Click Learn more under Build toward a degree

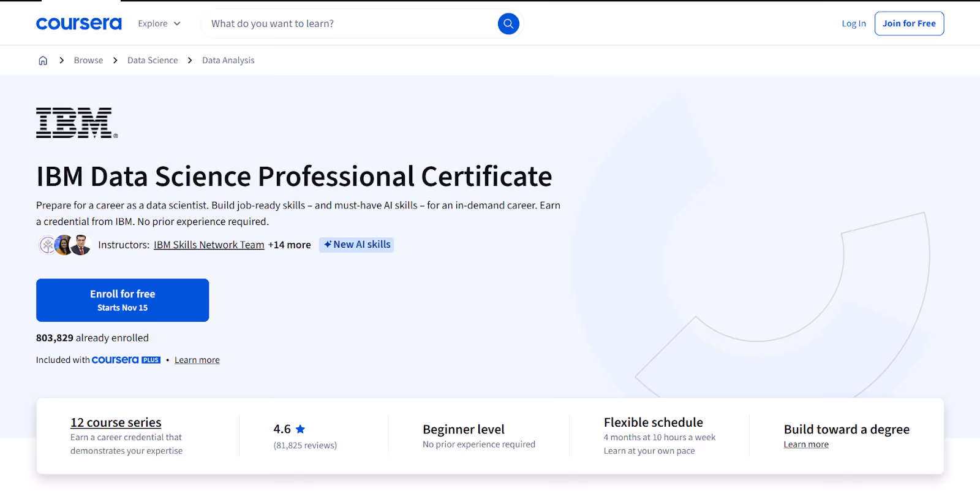tap(806, 444)
